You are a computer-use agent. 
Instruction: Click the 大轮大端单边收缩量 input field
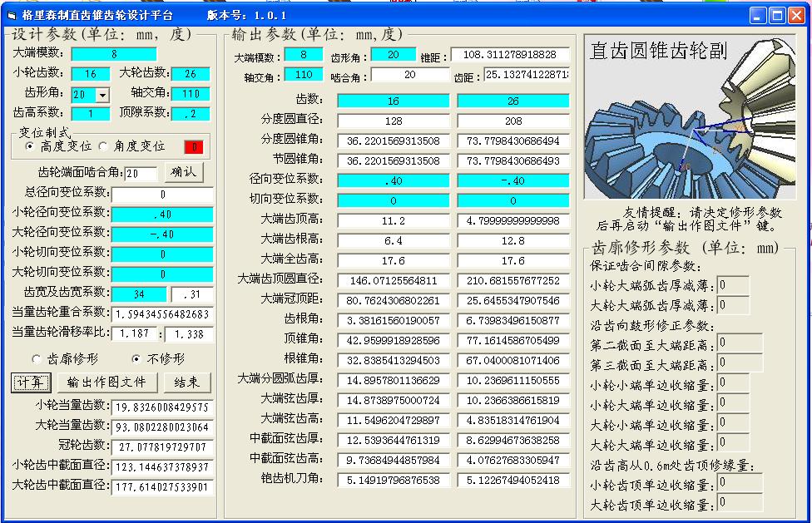733,443
